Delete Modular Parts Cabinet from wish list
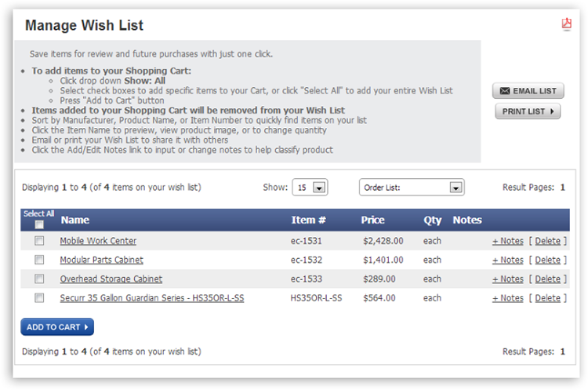This screenshot has width=588, height=390. tap(547, 260)
